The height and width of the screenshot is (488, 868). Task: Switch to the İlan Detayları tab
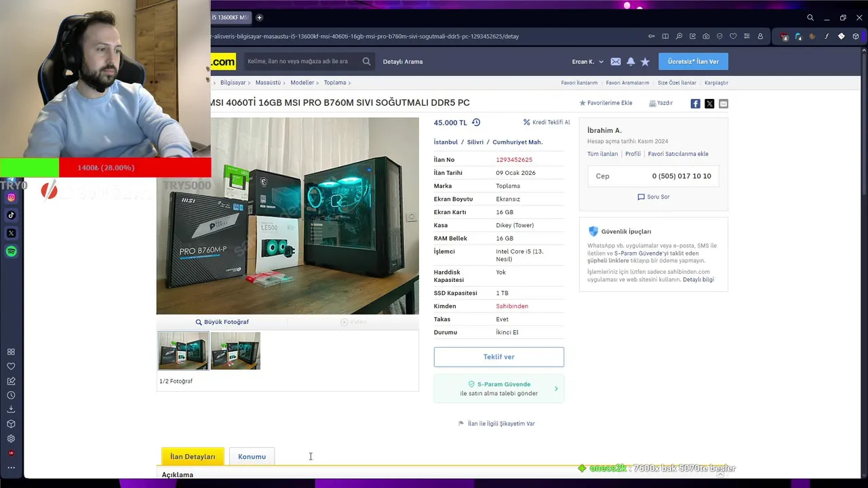[x=193, y=456]
